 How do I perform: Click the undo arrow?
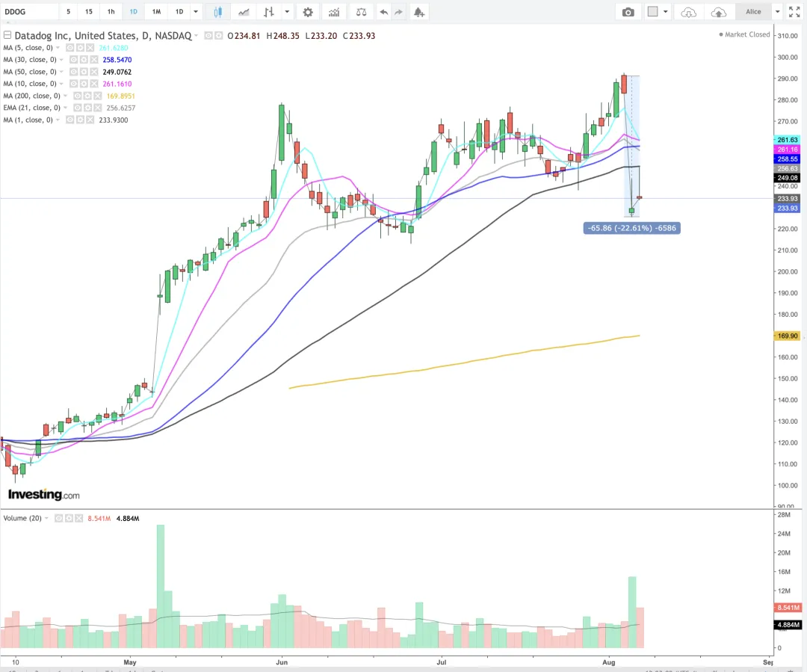[383, 12]
